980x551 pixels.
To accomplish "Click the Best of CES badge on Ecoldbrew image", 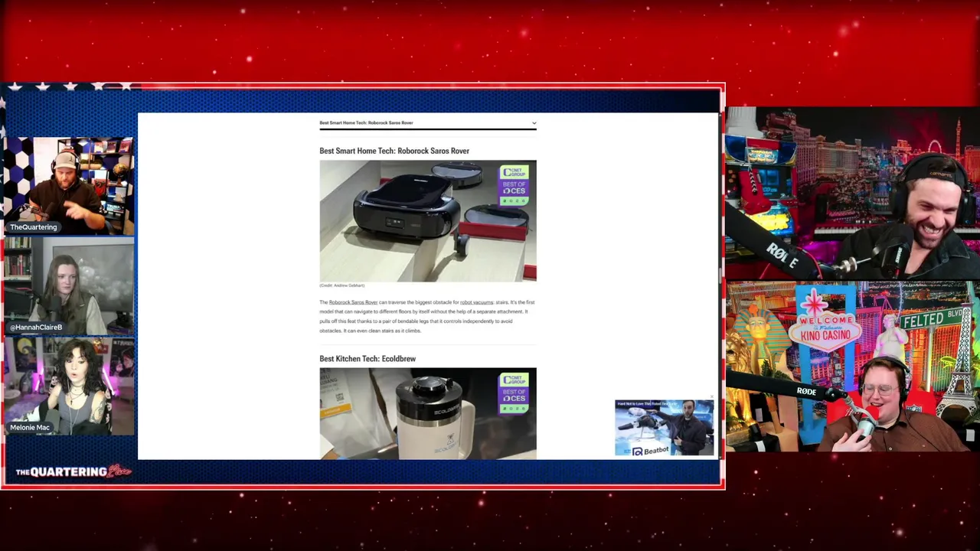I will (x=514, y=393).
